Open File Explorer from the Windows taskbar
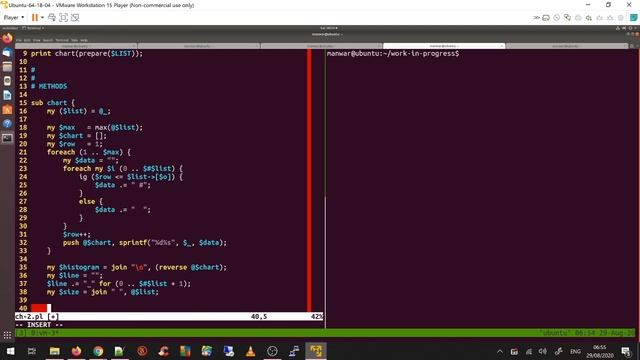Screen dimensions: 640x360 (x=54, y=351)
